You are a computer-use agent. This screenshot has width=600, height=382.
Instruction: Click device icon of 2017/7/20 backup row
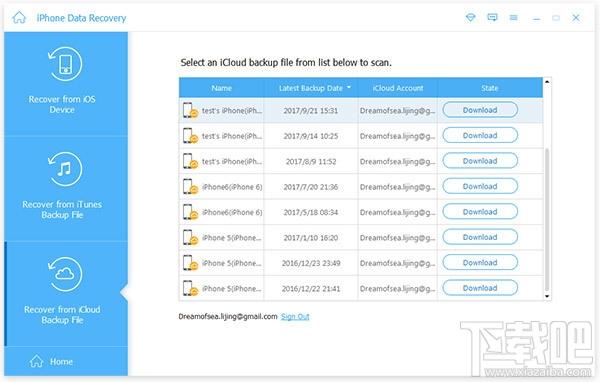pos(190,187)
